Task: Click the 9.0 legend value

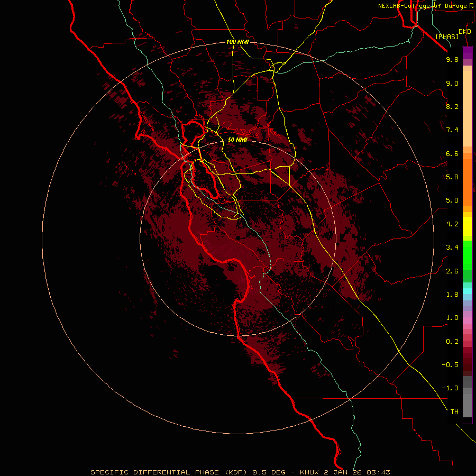Action: point(452,83)
